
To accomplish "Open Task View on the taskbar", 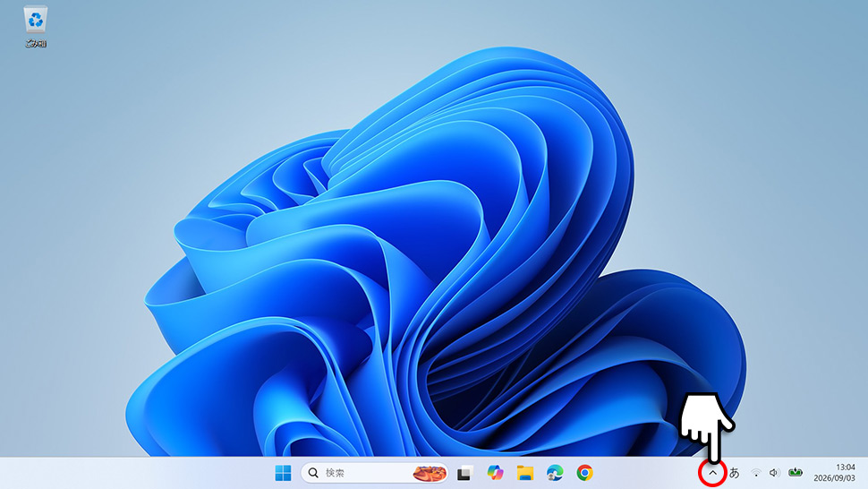I will pyautogui.click(x=464, y=473).
